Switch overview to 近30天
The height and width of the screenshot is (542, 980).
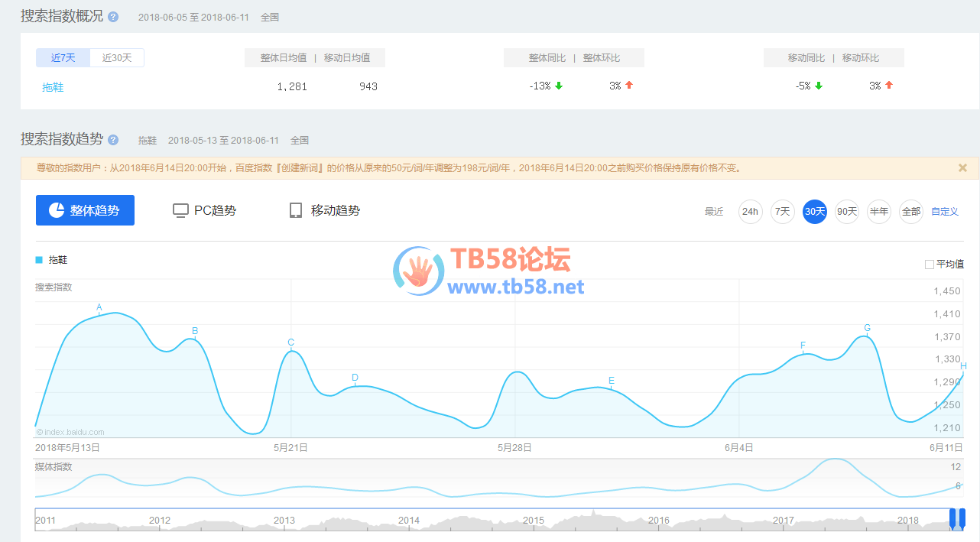tap(117, 58)
